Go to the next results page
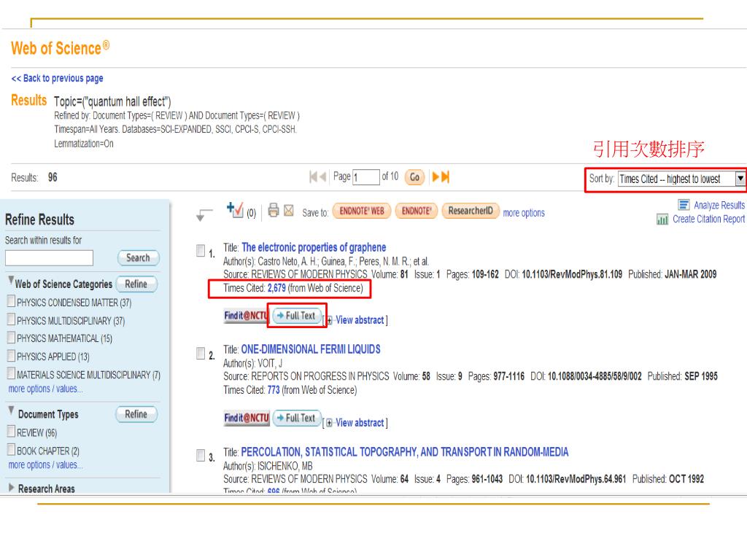The image size is (747, 560). pyautogui.click(x=436, y=177)
